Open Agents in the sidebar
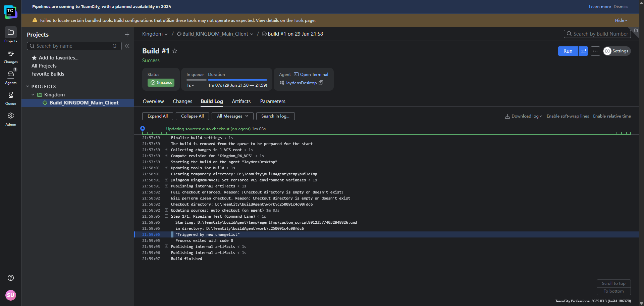 coord(10,77)
